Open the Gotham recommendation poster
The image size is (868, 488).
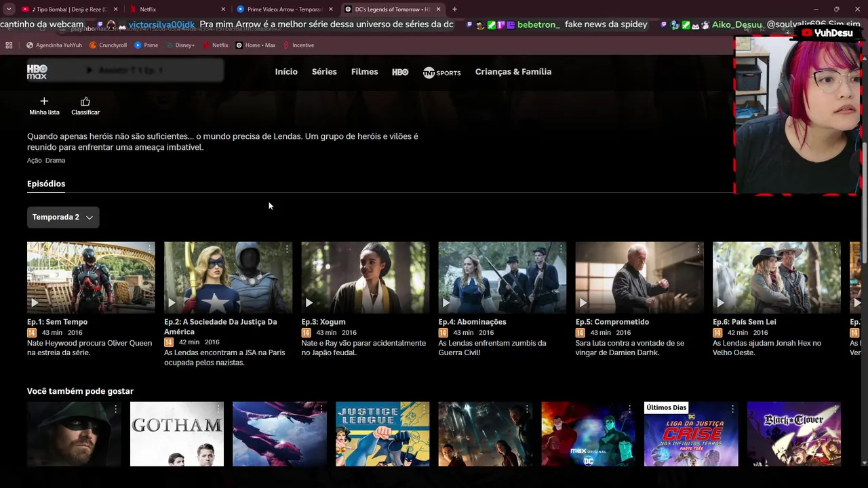coord(177,434)
